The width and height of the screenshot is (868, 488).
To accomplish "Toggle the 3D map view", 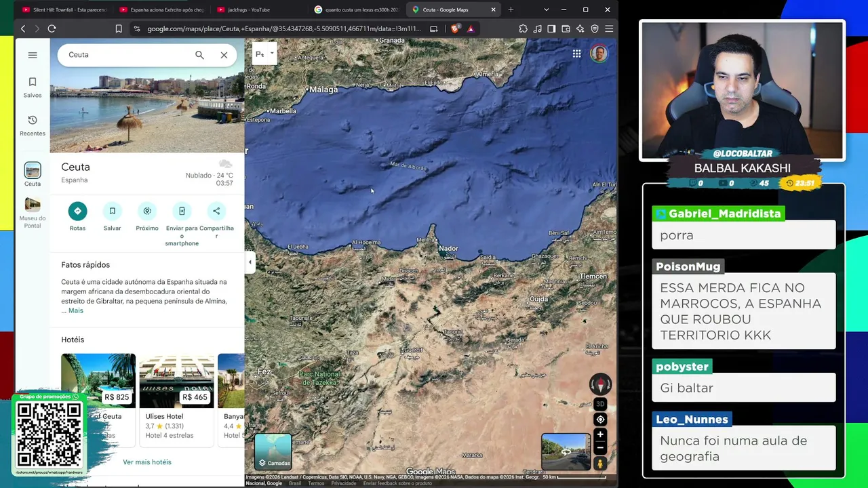I will pos(600,404).
